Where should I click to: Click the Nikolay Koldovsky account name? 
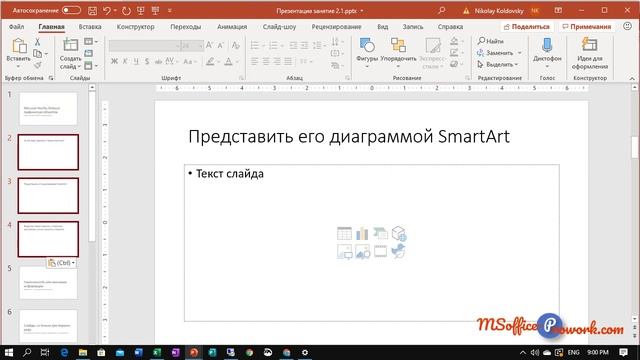click(x=499, y=11)
